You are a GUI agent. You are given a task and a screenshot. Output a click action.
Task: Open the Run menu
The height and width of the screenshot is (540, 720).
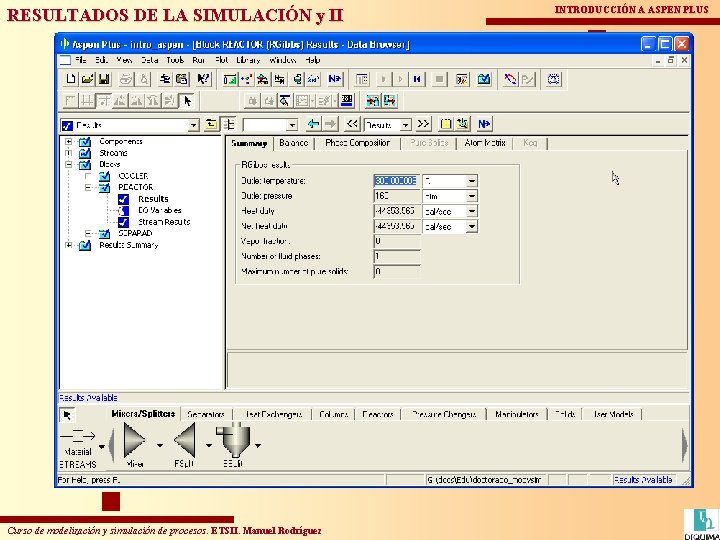(x=198, y=60)
